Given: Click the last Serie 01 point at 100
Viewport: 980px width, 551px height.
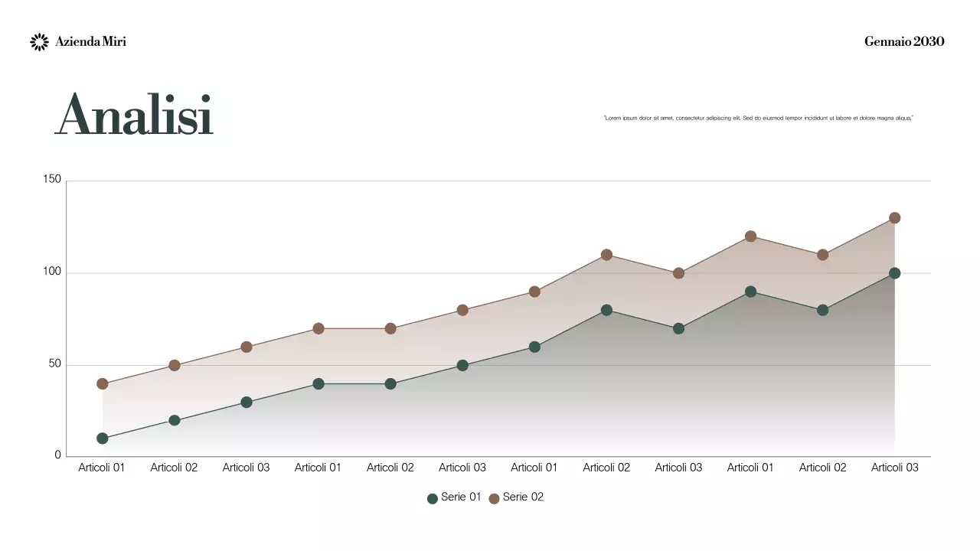Looking at the screenshot, I should pyautogui.click(x=894, y=273).
